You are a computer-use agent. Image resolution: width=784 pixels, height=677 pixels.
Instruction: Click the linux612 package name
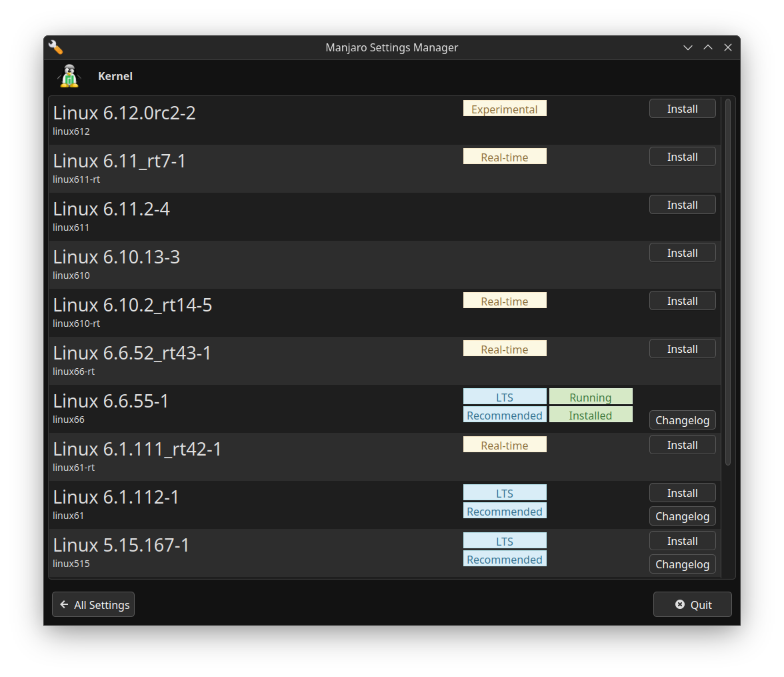tap(71, 131)
